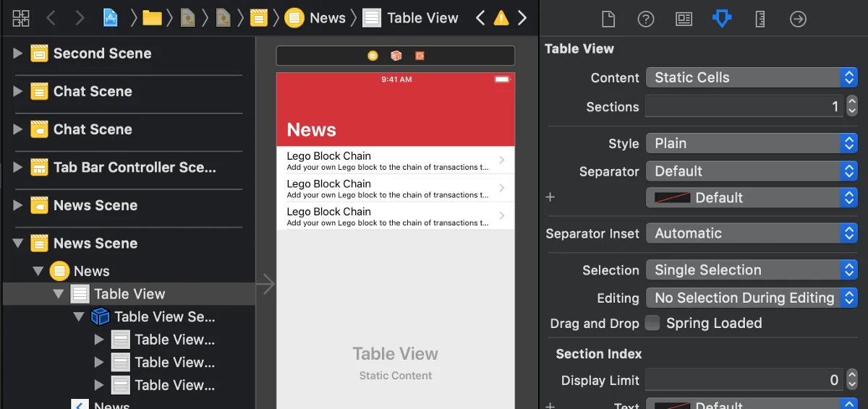Click the Exit icon in scene dock
The width and height of the screenshot is (868, 409).
[420, 56]
